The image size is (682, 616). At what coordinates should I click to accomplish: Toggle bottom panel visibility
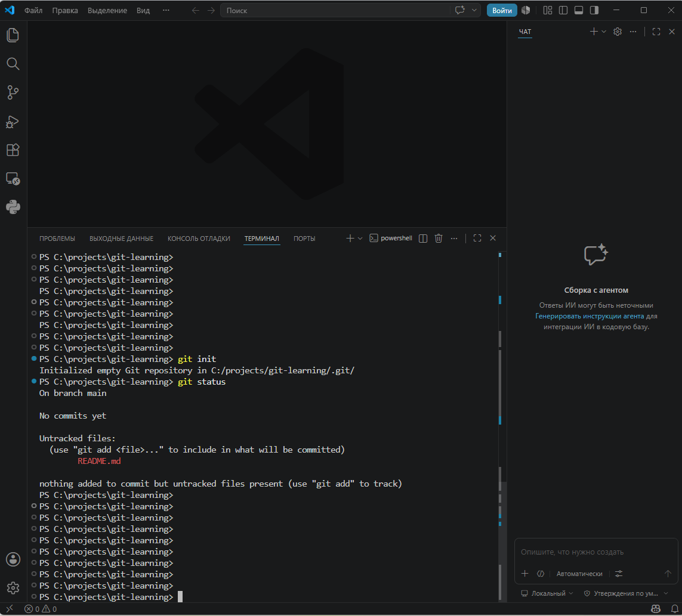coord(579,10)
